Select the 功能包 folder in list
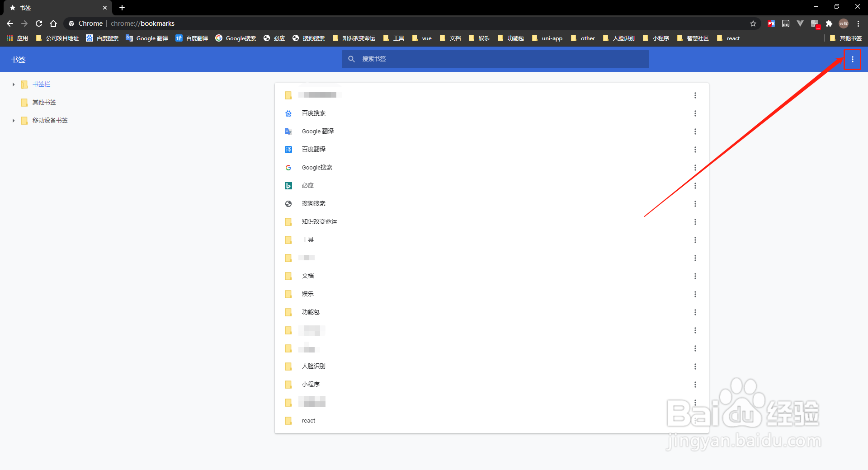Screen dimensions: 868x470 point(491,312)
